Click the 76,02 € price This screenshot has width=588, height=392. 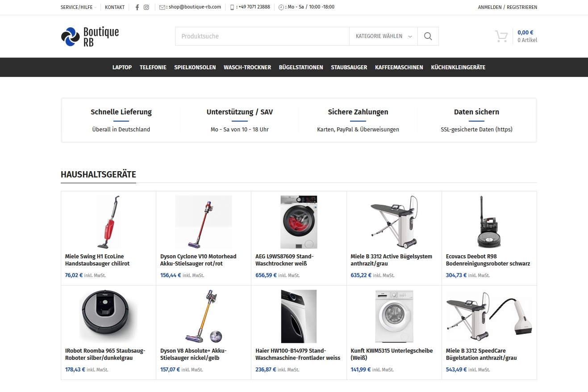74,275
